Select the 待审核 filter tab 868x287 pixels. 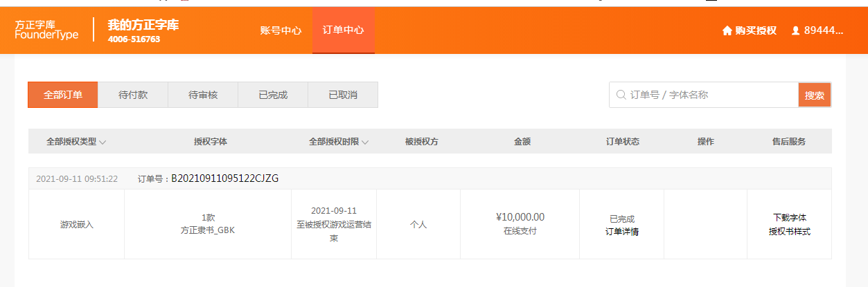203,95
